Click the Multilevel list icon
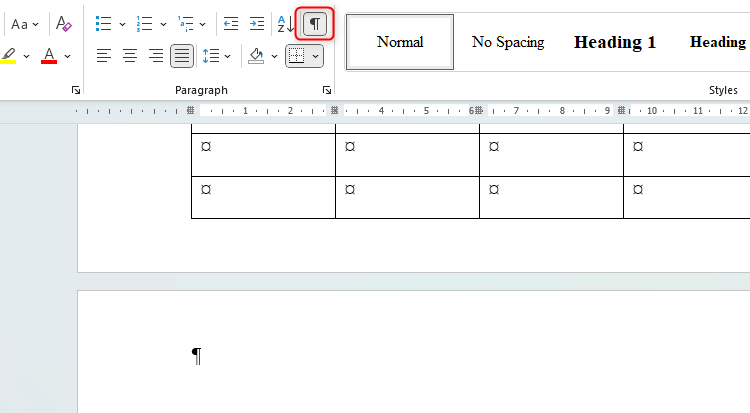 (185, 23)
